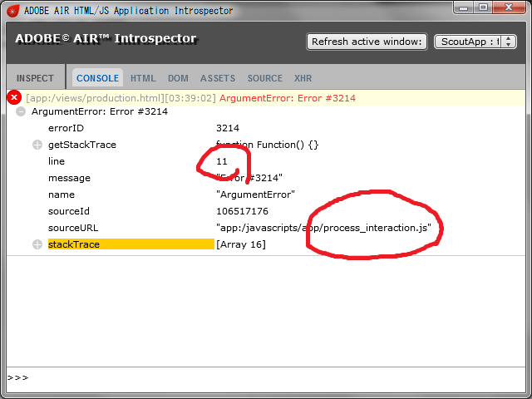
Task: Select the CONSOLE tab
Action: tap(97, 78)
